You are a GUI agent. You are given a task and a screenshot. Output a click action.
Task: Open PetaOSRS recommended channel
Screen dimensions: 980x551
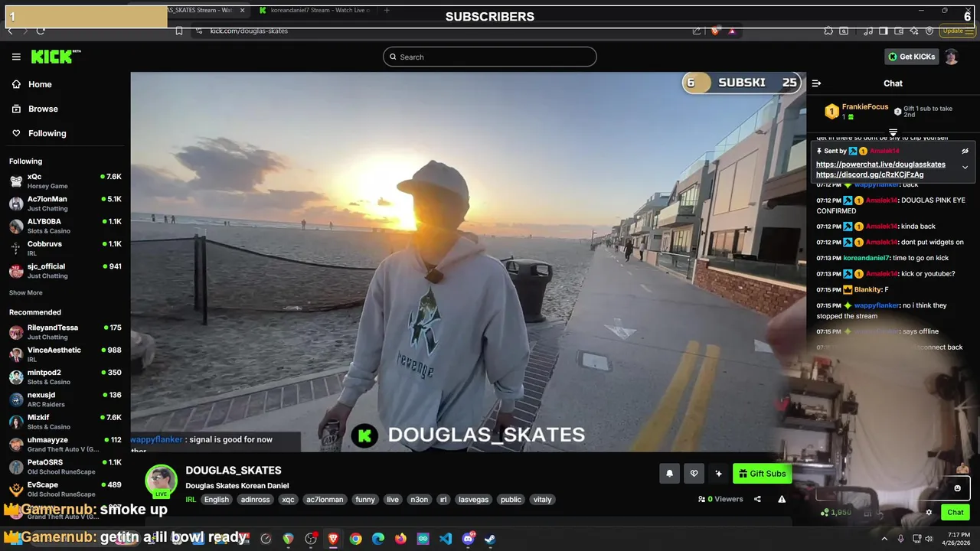tap(65, 466)
